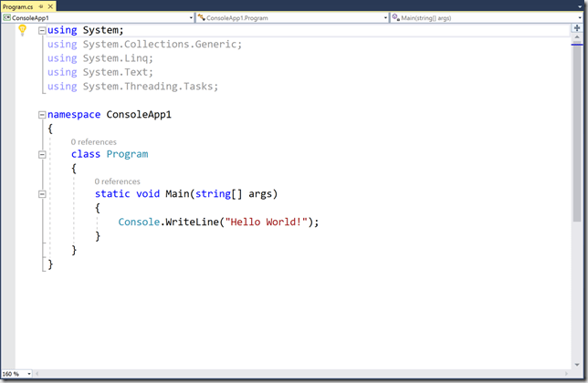Viewport: 588px width, 383px height.
Task: Collapse the Main method block
Action: point(42,194)
